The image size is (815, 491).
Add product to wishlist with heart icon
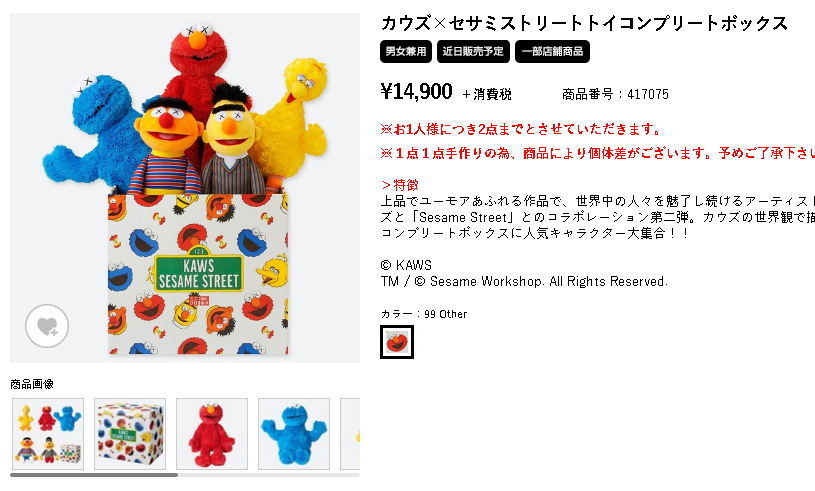tap(47, 326)
